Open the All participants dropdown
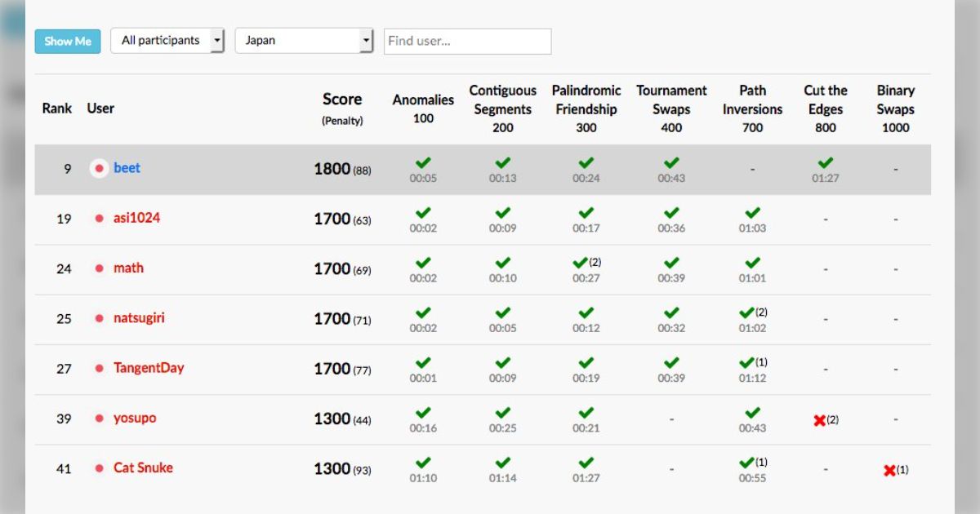980x514 pixels. coord(167,40)
